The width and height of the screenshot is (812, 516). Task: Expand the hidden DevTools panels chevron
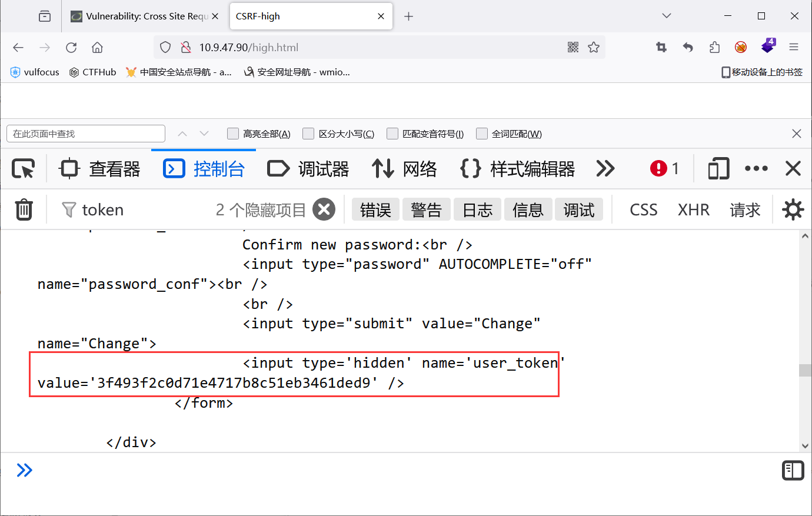pos(605,168)
